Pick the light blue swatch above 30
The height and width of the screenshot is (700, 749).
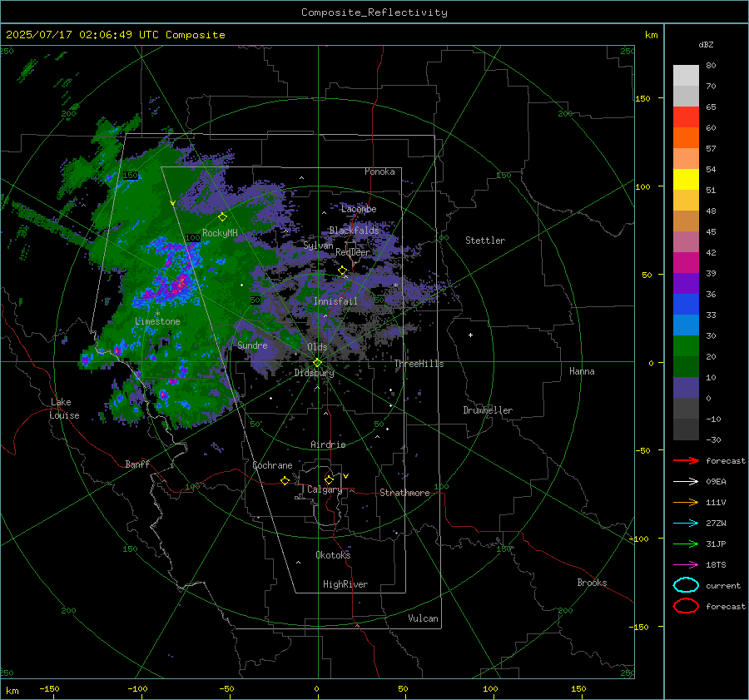pyautogui.click(x=686, y=325)
